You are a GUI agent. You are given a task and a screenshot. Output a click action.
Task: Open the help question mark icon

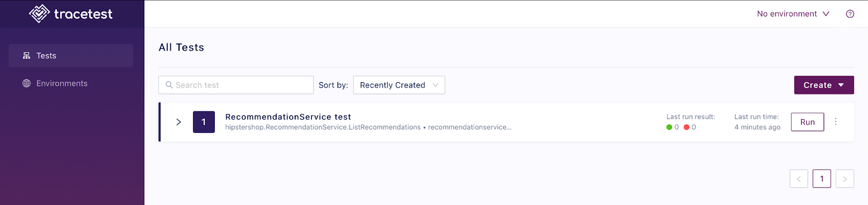pos(850,14)
